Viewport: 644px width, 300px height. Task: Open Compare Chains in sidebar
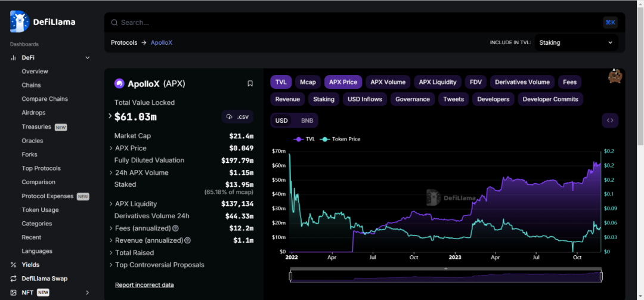45,99
